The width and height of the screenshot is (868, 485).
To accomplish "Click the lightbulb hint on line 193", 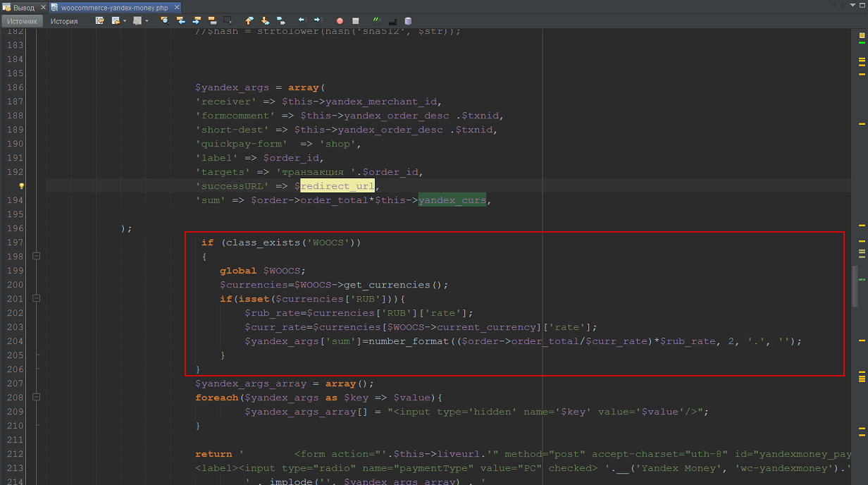I will pos(21,186).
